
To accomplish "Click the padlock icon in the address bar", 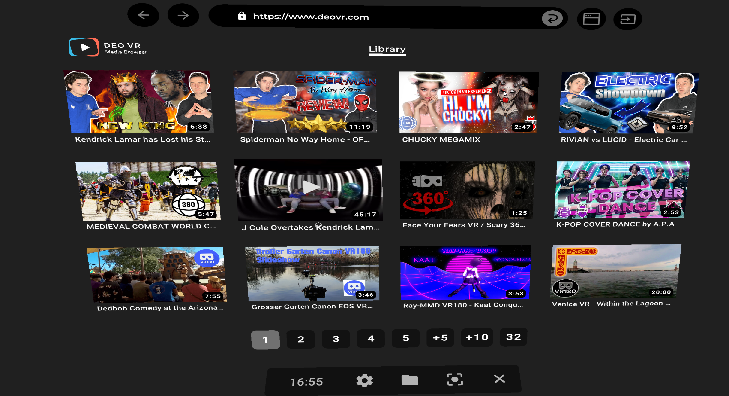I will click(242, 16).
